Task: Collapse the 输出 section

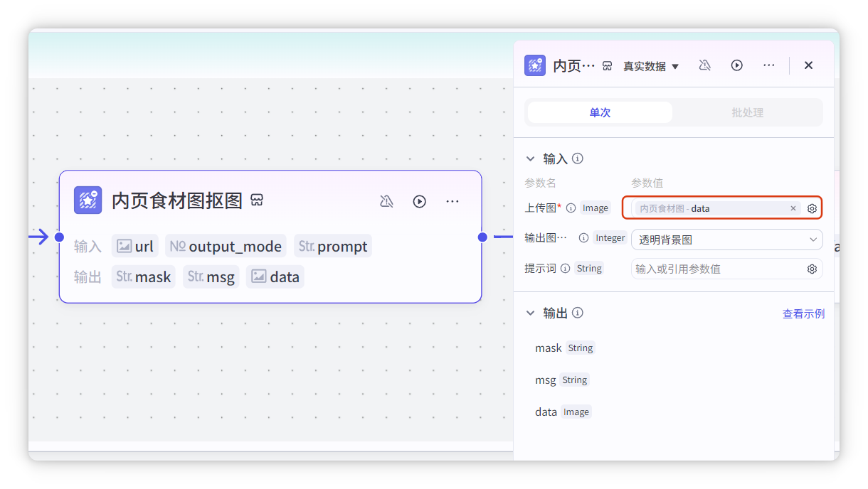Action: tap(529, 313)
